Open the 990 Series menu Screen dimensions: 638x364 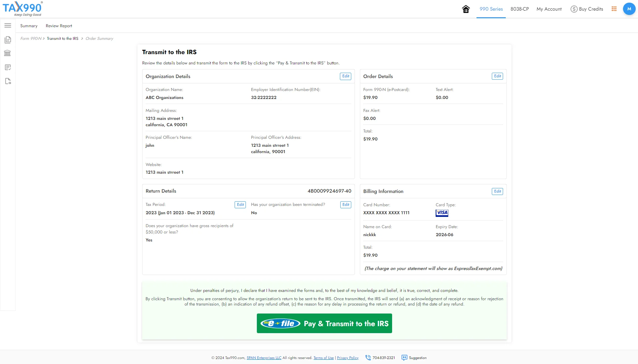click(x=491, y=9)
